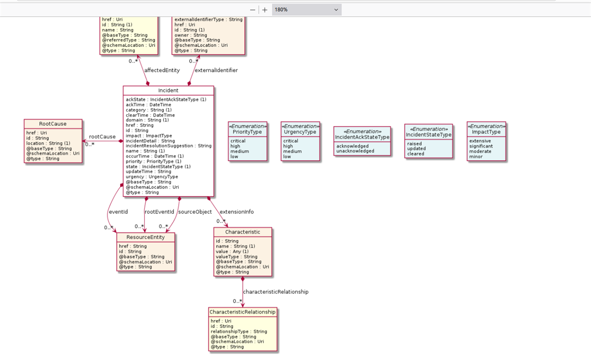Select the 'incidentResolutionSuggestion : String' attribute
The width and height of the screenshot is (591, 364).
(168, 146)
